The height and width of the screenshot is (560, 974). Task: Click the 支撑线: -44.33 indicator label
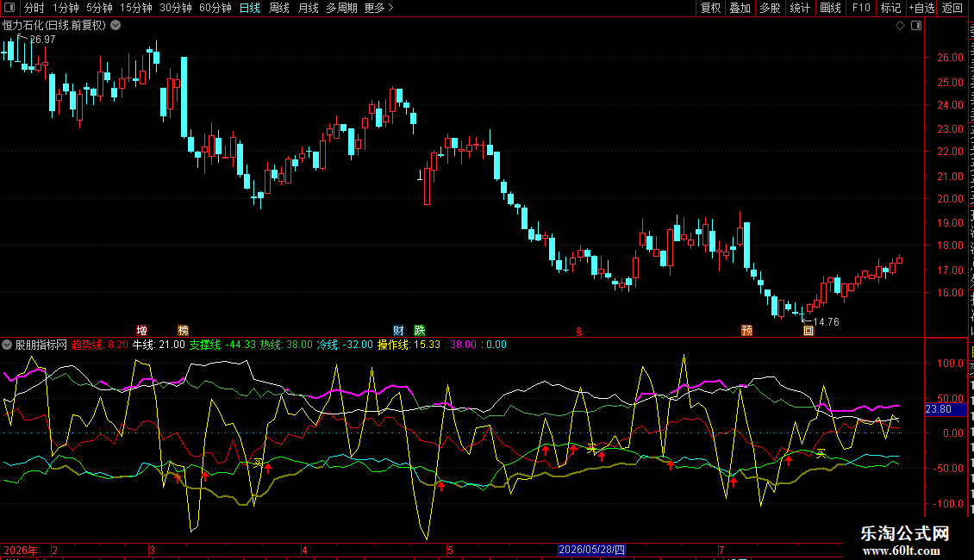point(222,345)
